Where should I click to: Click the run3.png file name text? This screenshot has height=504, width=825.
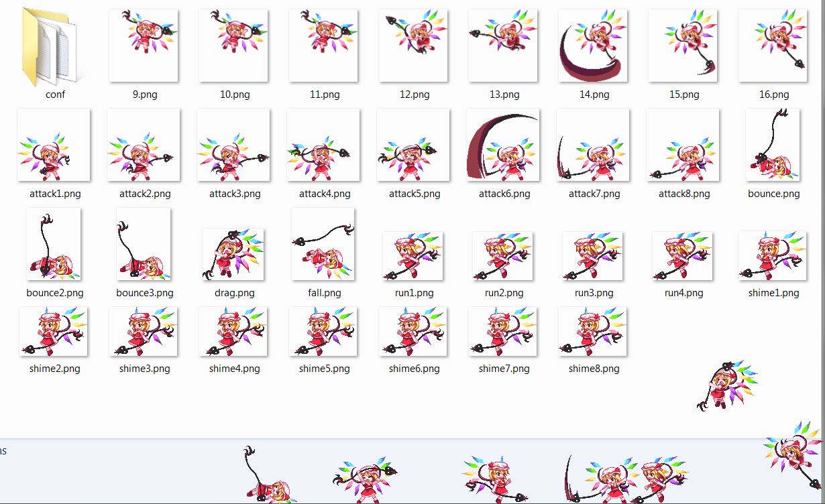point(594,293)
